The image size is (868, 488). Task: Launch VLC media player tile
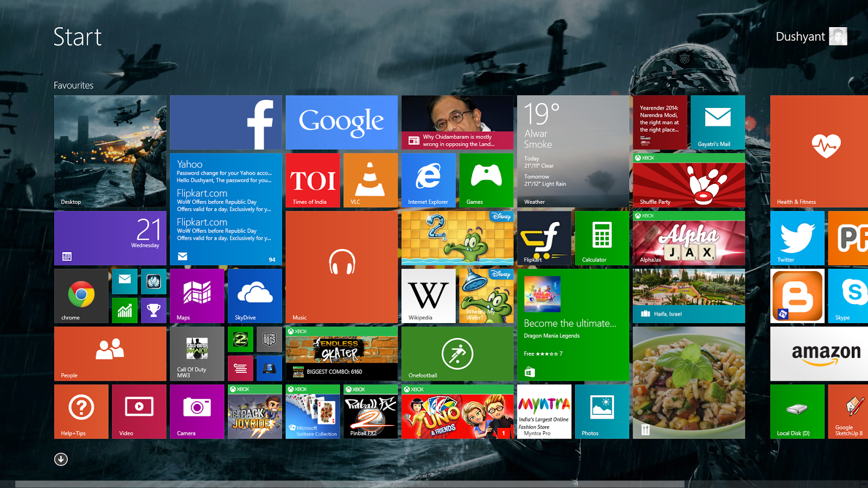[371, 181]
